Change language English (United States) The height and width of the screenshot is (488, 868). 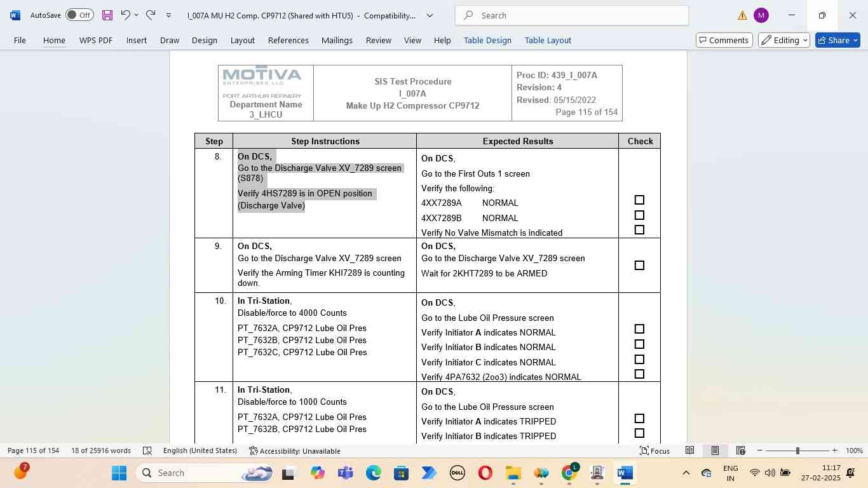click(200, 451)
